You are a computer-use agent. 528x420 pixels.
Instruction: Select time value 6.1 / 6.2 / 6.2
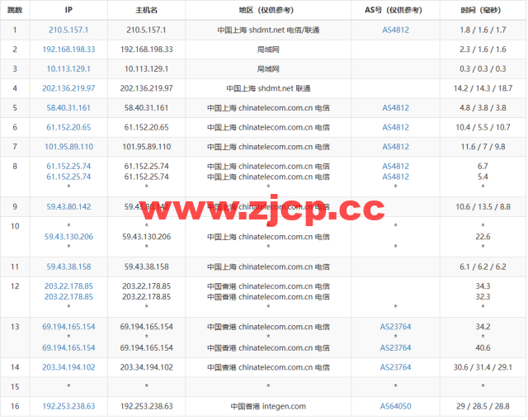[x=483, y=267]
